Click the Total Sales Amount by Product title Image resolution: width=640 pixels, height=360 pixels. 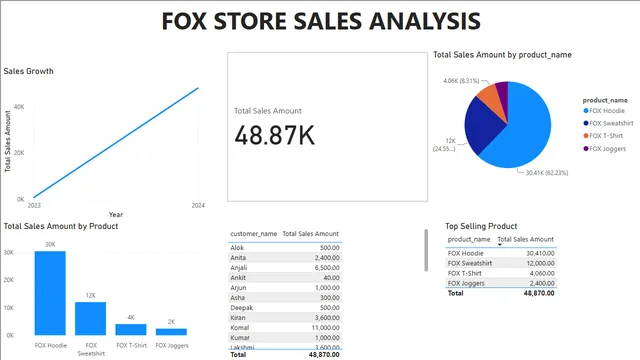tap(61, 226)
